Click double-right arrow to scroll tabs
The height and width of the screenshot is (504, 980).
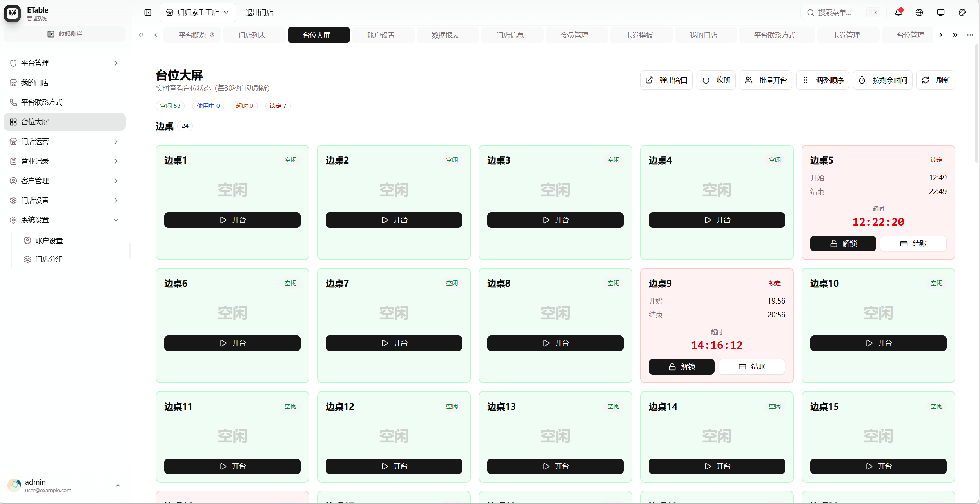pyautogui.click(x=955, y=35)
